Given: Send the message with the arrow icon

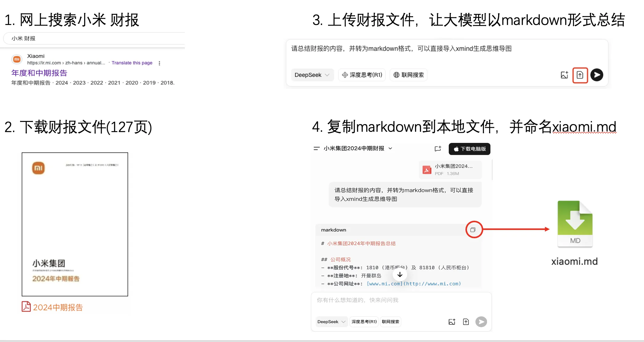Looking at the screenshot, I should click(x=597, y=75).
